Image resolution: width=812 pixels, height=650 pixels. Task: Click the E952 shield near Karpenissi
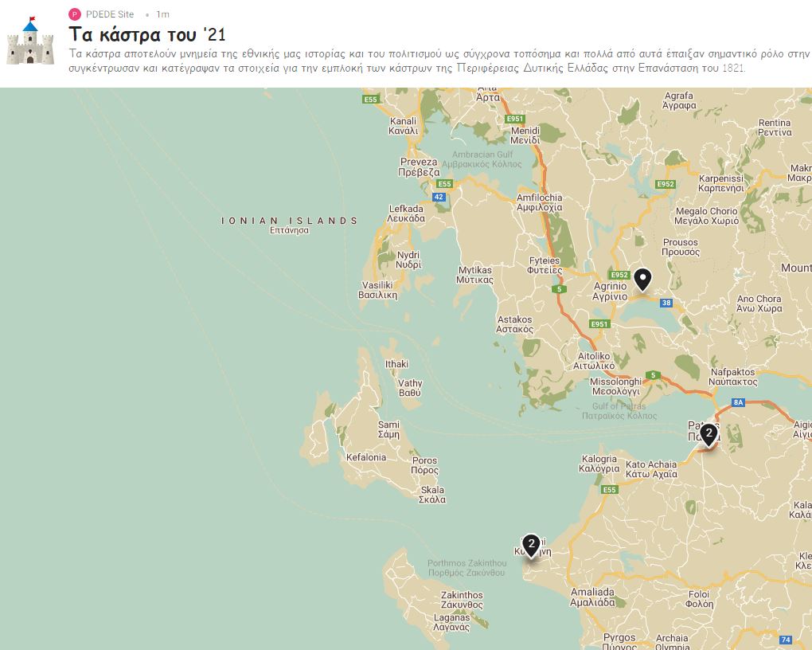tap(666, 184)
